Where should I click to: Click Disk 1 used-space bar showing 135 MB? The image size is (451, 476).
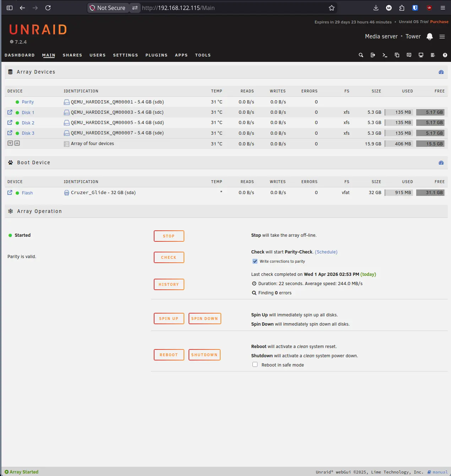click(399, 112)
